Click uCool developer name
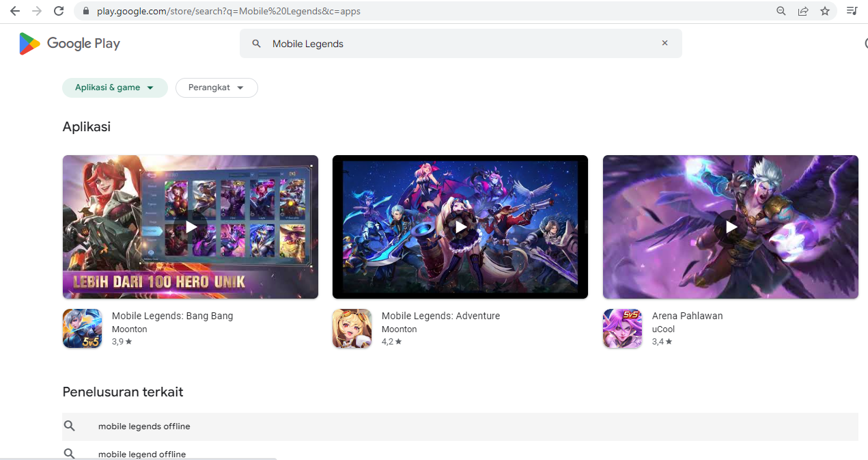This screenshot has width=868, height=460. (x=663, y=329)
